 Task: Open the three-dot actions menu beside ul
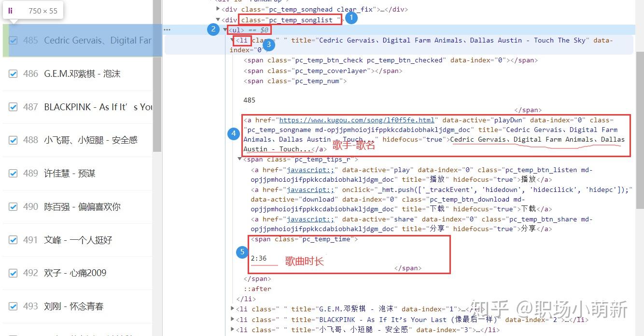pos(167,30)
